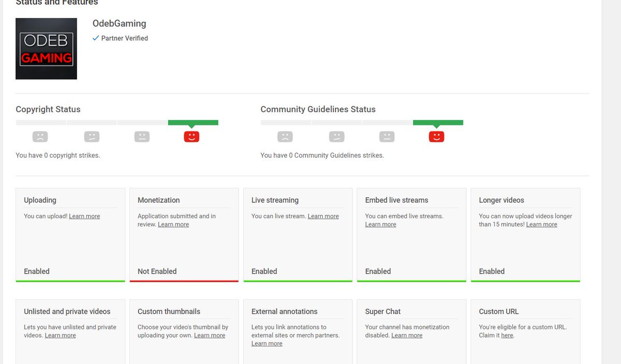Click the Partner Verified checkmark icon
The image size is (621, 364).
tap(96, 38)
